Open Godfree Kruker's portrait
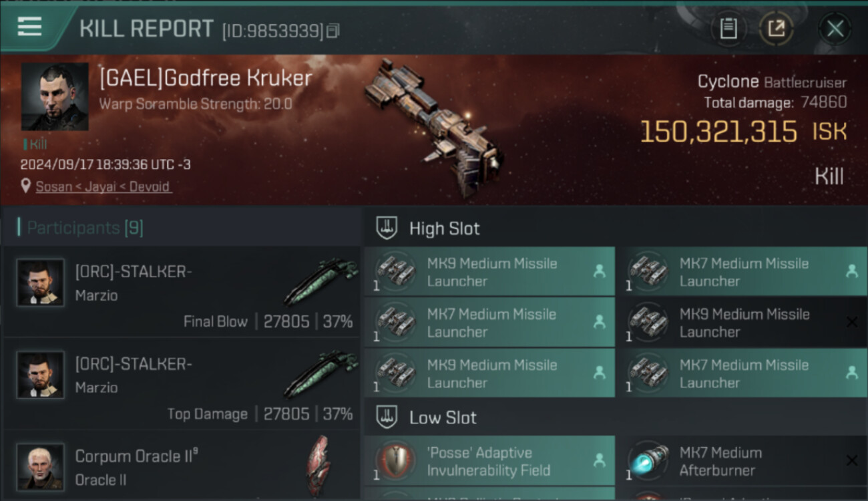The height and width of the screenshot is (501, 868). [55, 96]
